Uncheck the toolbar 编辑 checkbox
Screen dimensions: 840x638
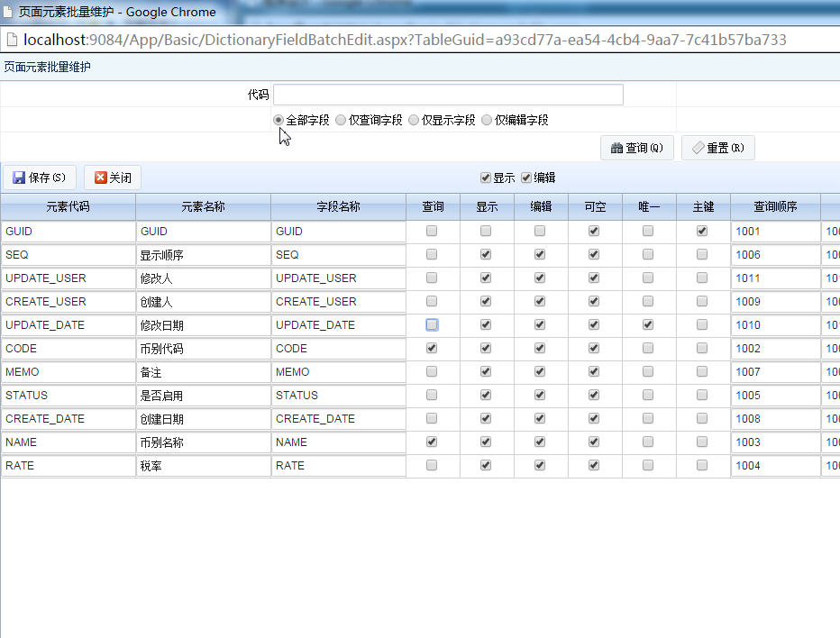point(526,178)
